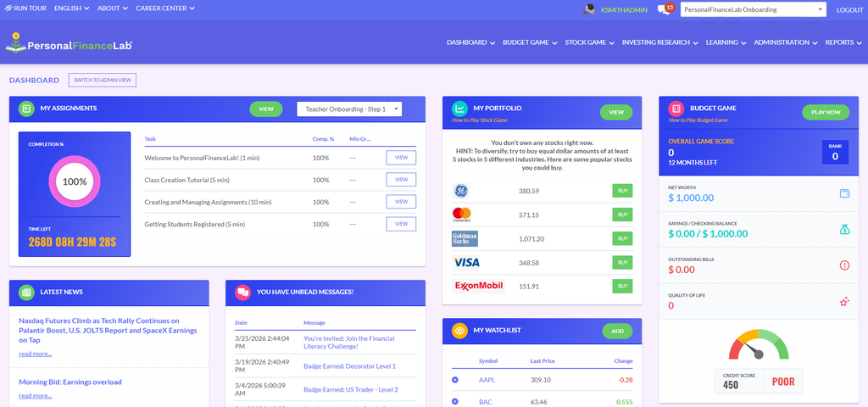This screenshot has width=868, height=407.
Task: Open the Morning Bid: Earnings overload headline
Action: [x=70, y=382]
